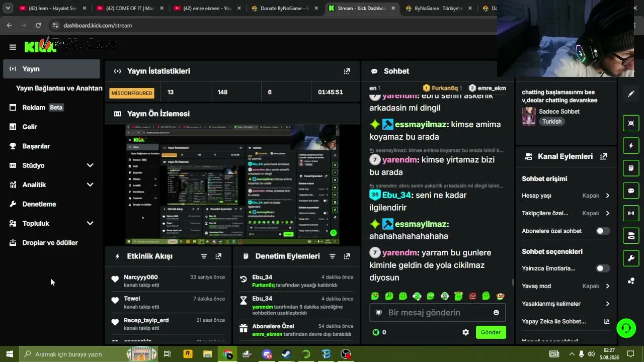The height and width of the screenshot is (362, 644).
Task: Switch to Donate ByNoGame browser tab
Action: [284, 8]
